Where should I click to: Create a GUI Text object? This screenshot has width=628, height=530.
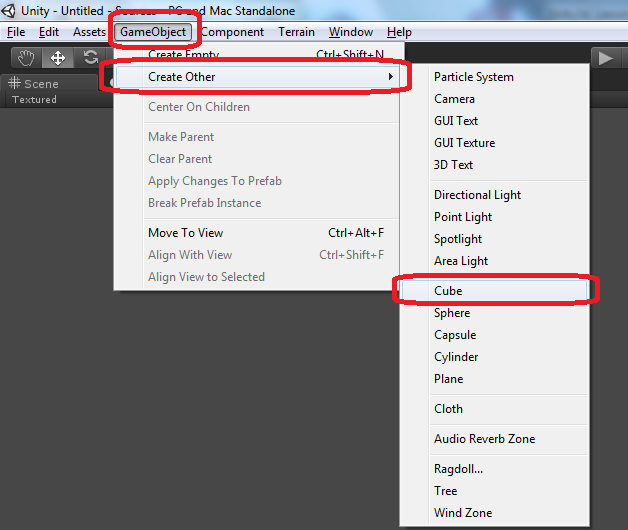495,121
